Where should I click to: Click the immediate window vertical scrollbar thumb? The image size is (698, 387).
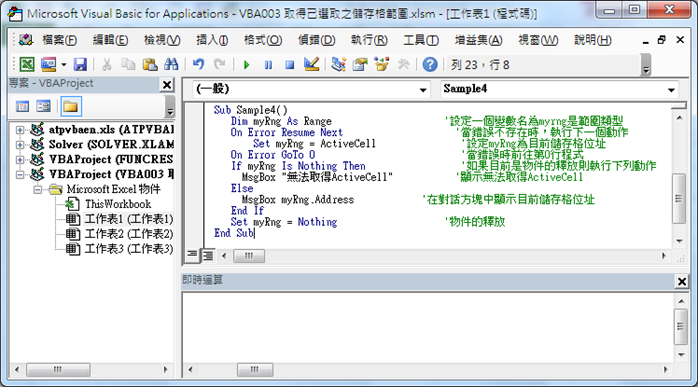[681, 326]
